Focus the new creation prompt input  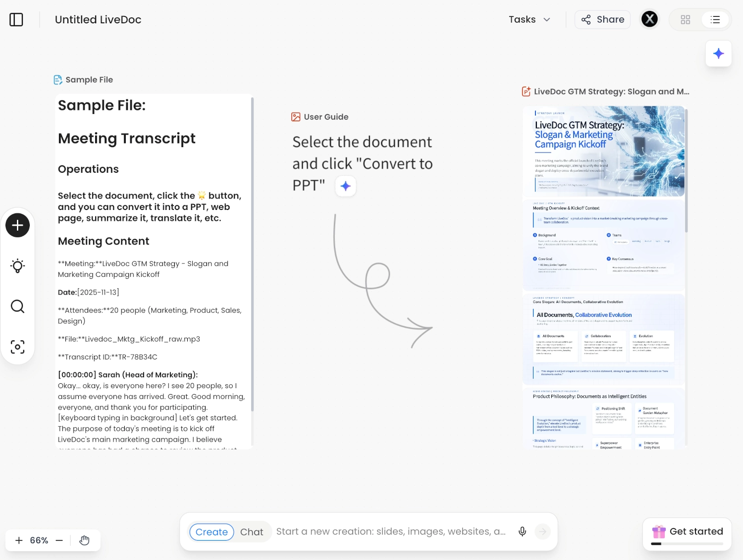tap(391, 531)
